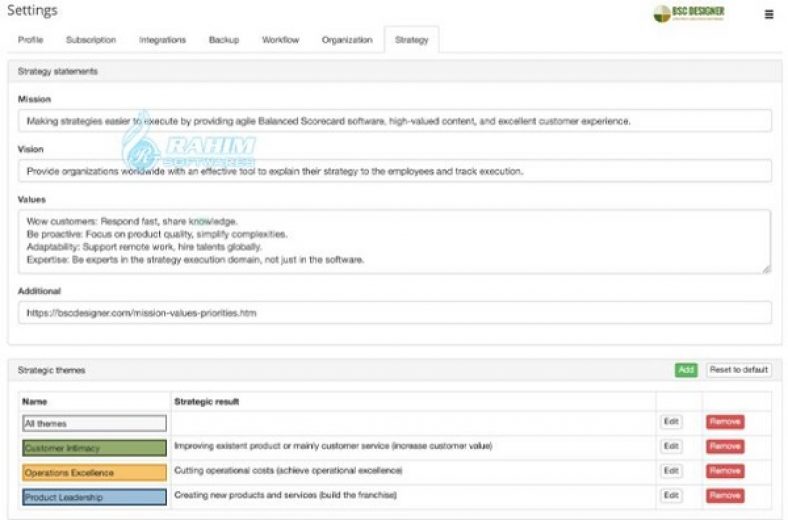Open the Subscription tab
Screen dimensions: 788x520
91,40
